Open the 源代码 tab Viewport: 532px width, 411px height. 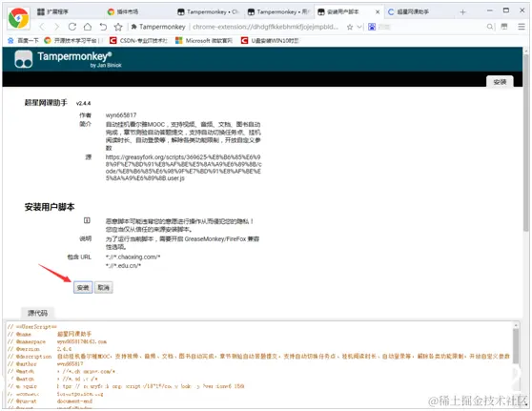(38, 313)
